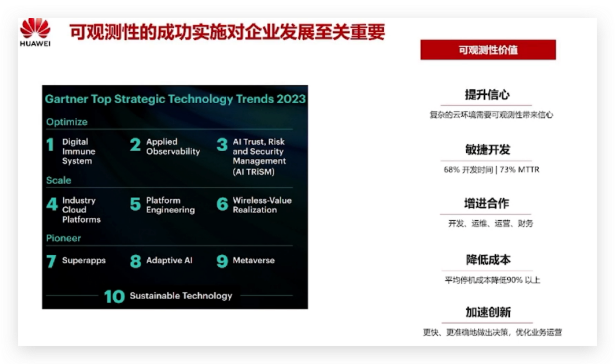
Task: Click the text 开发、运维、运营、财务
Action: pyautogui.click(x=490, y=224)
